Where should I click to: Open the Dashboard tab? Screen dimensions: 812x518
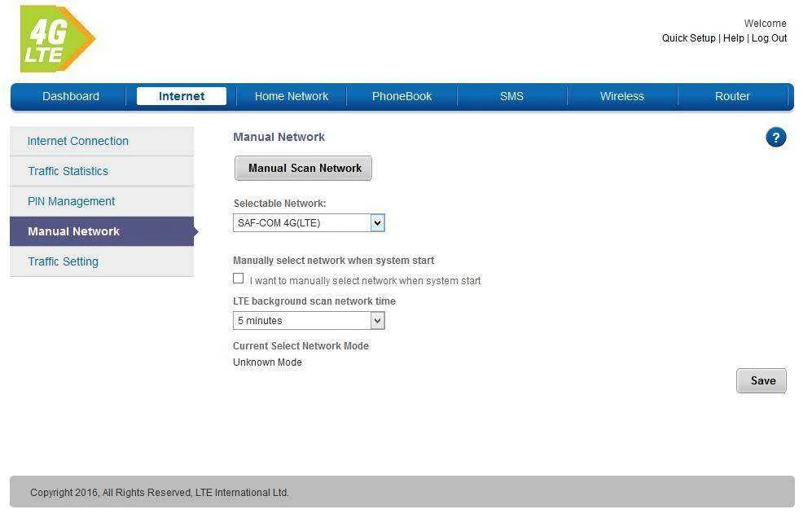[71, 96]
